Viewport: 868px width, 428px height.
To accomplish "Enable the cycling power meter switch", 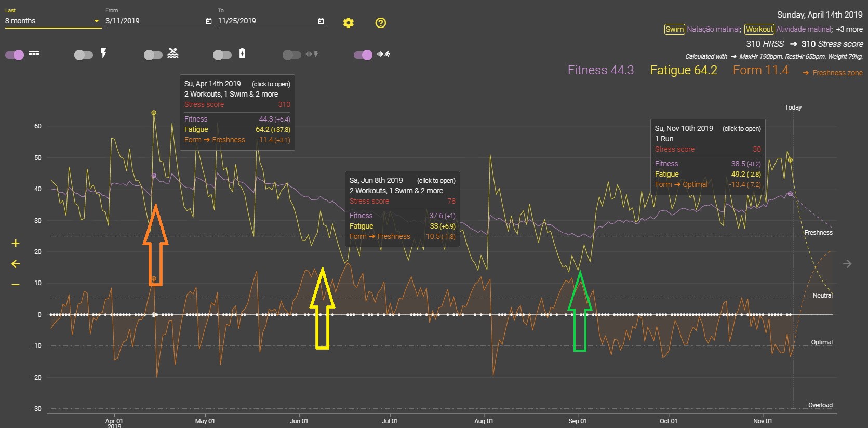I will coord(84,55).
